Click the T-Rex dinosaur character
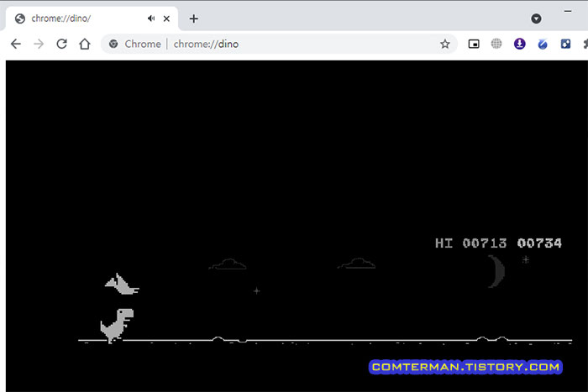The width and height of the screenshot is (588, 392). pos(117,326)
